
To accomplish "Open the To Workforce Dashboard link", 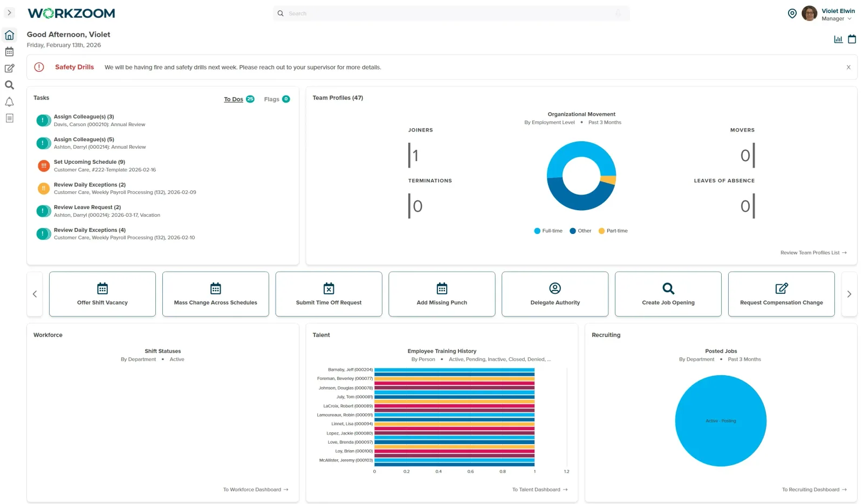I will point(256,490).
